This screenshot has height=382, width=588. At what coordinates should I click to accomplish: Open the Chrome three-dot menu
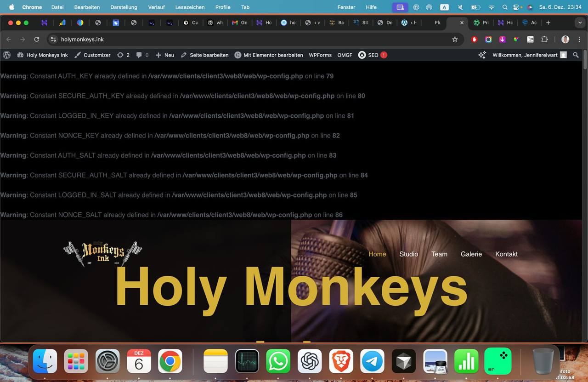pos(579,40)
